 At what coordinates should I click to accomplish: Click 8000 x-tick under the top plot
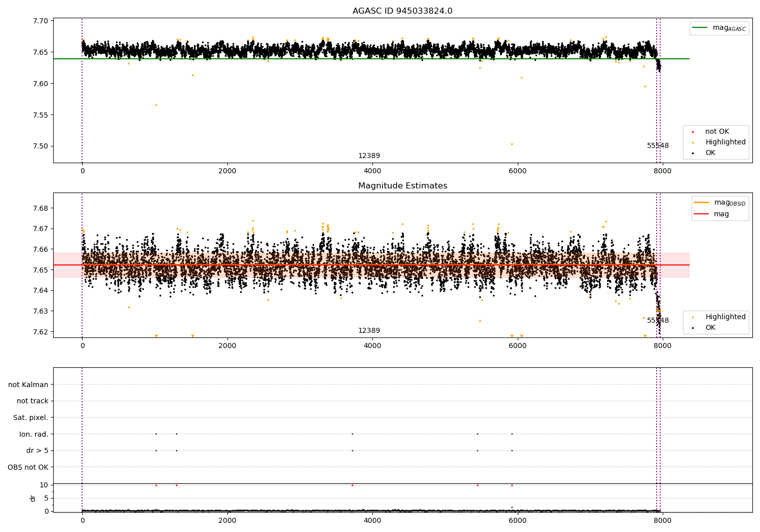pyautogui.click(x=662, y=171)
